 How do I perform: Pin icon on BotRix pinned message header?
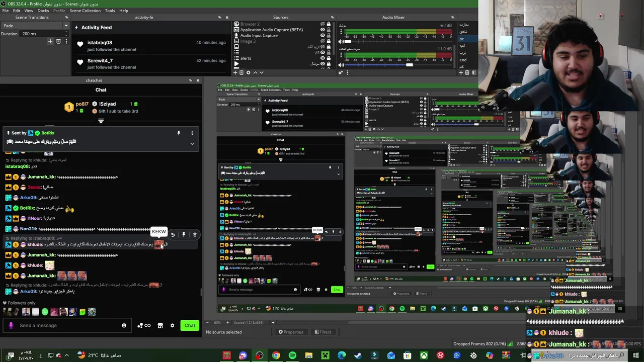(179, 133)
